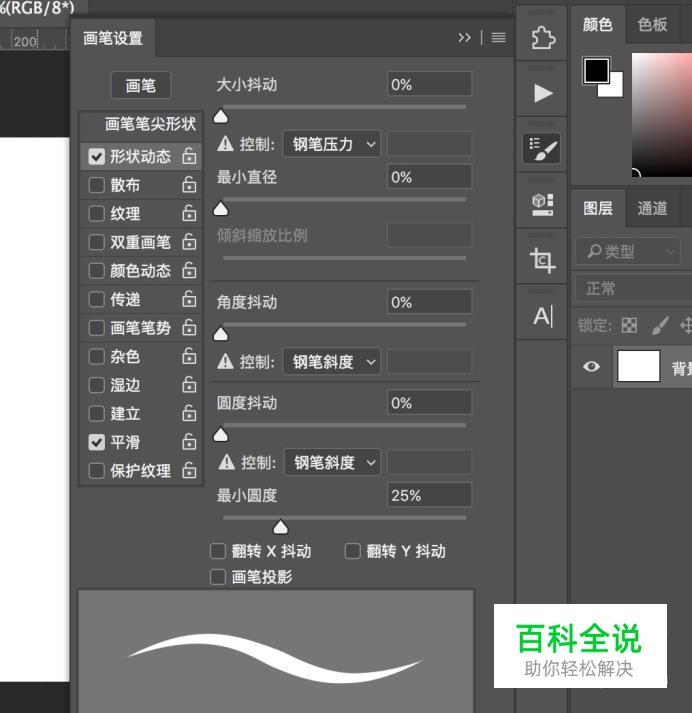The height and width of the screenshot is (713, 692).
Task: Toggle lock icon for 双重画笔
Action: tap(189, 241)
